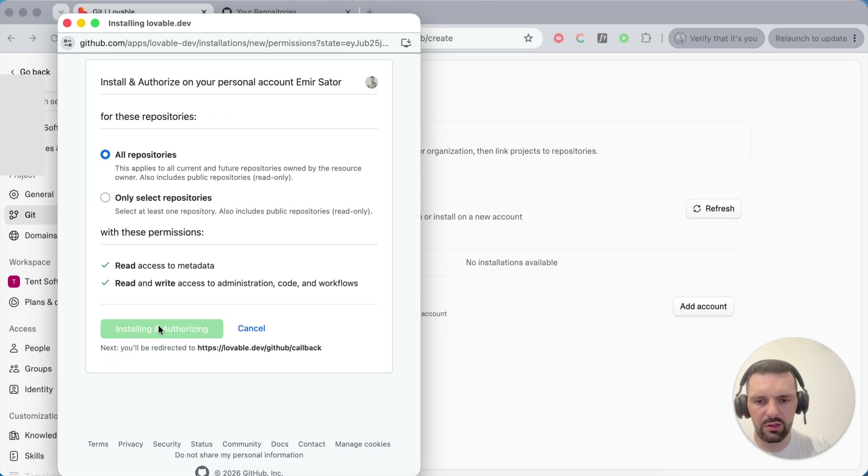This screenshot has width=868, height=476.
Task: Open People in Lovable sidebar
Action: pyautogui.click(x=32, y=348)
